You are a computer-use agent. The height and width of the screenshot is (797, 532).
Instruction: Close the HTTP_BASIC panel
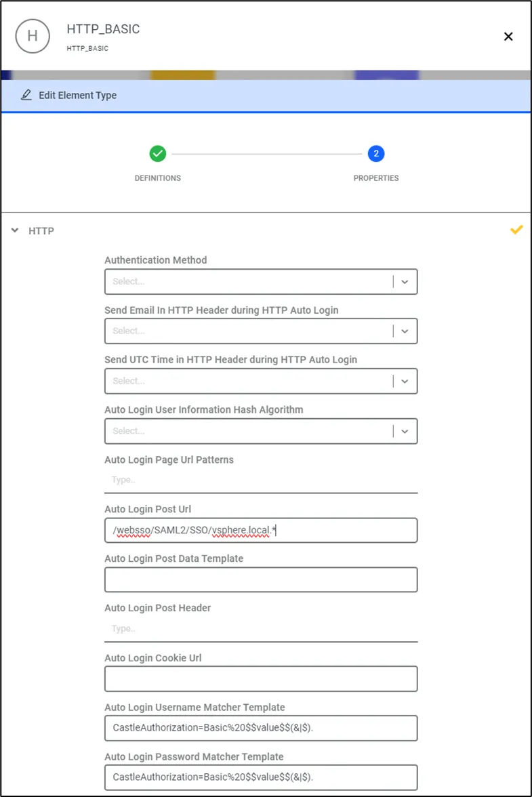[508, 37]
